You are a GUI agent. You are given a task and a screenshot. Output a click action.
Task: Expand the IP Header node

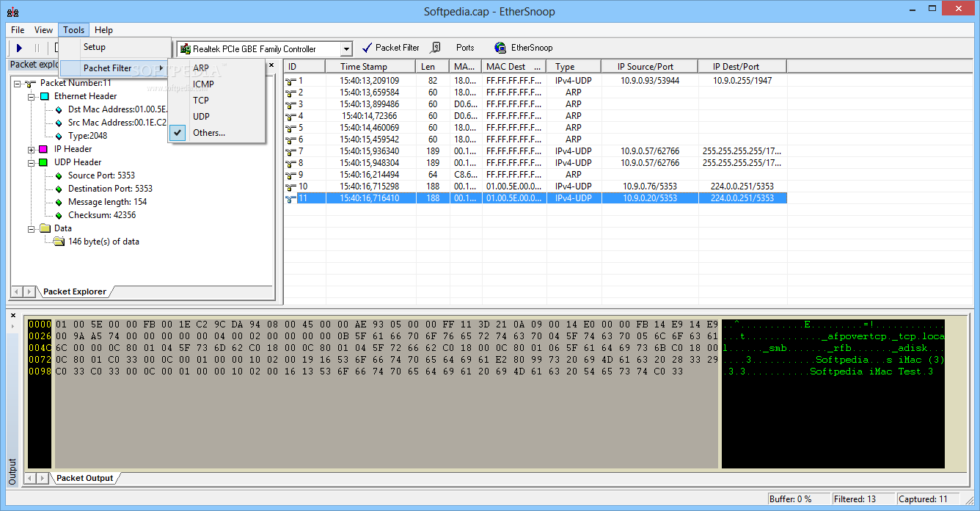tap(32, 149)
